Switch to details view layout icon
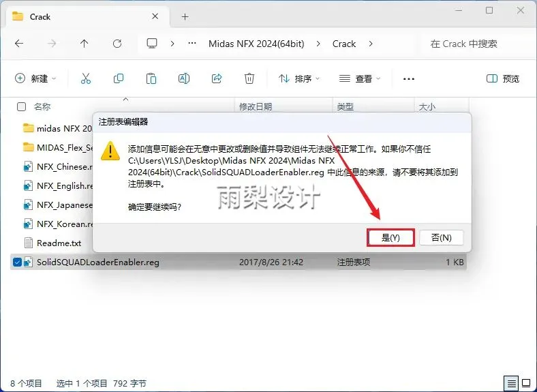This screenshot has width=537, height=392. click(x=511, y=383)
